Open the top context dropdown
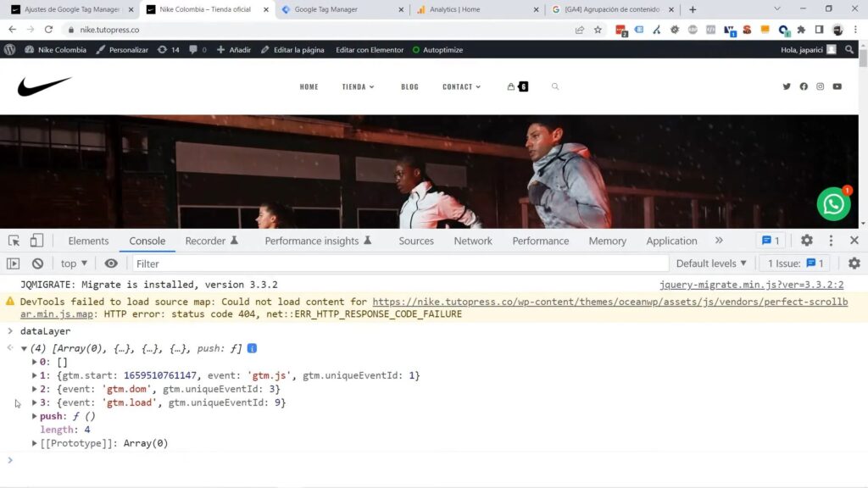The image size is (868, 488). [75, 263]
